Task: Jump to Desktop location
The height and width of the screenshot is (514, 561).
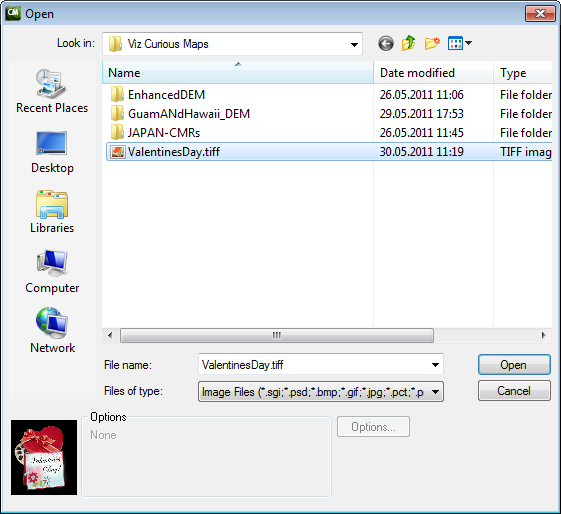Action: tap(52, 152)
